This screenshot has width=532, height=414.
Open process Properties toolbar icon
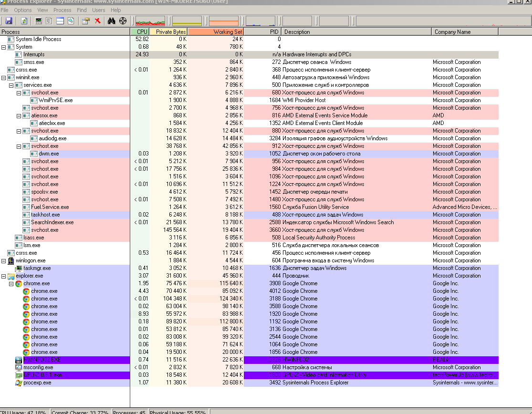[x=86, y=21]
